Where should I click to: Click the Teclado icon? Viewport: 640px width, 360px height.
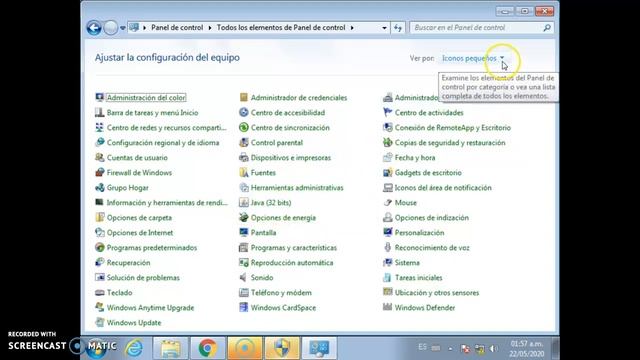tap(100, 293)
